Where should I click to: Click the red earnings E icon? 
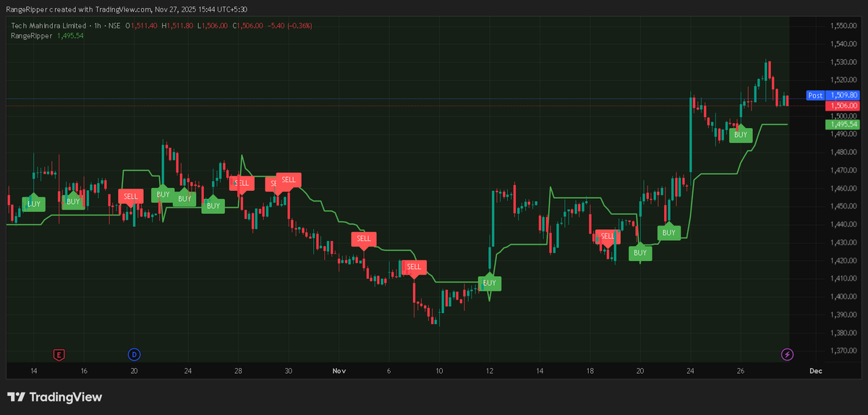(x=59, y=354)
